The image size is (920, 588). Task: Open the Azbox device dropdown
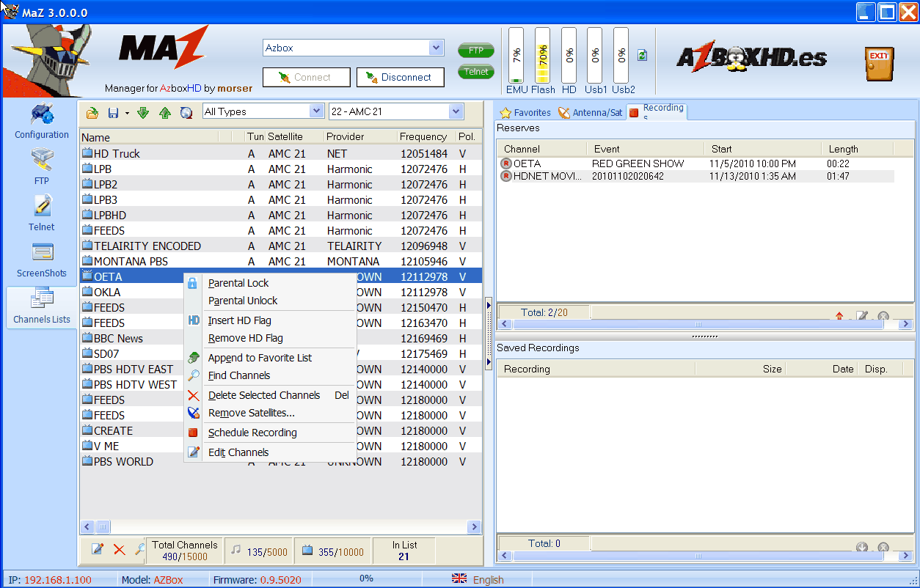[x=437, y=48]
